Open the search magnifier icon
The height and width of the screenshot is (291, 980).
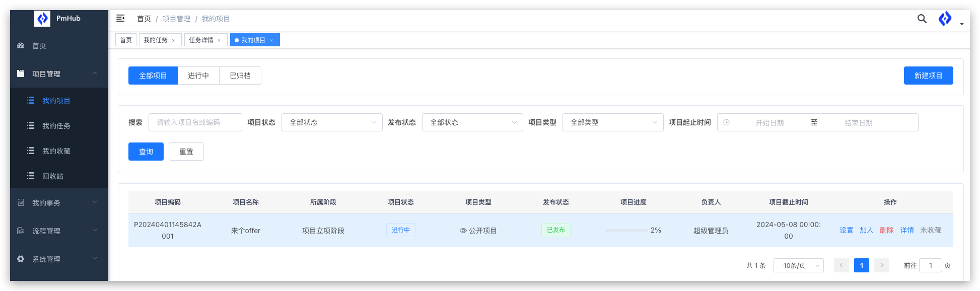click(922, 19)
